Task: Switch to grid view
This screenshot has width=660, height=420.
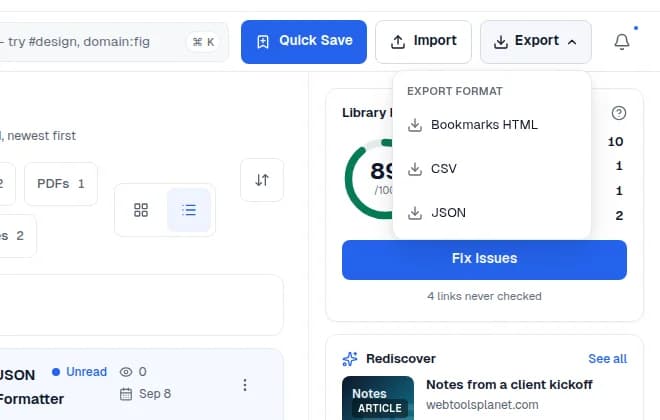Action: (x=141, y=210)
